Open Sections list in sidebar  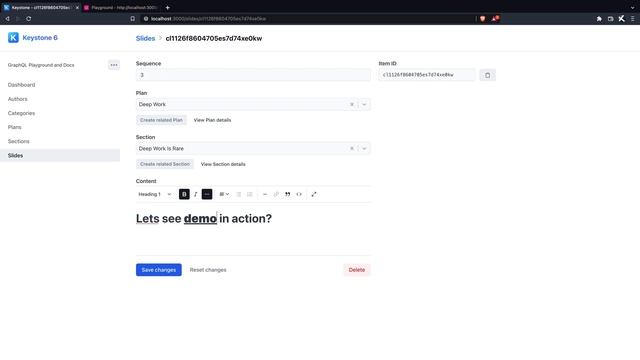coord(18,141)
